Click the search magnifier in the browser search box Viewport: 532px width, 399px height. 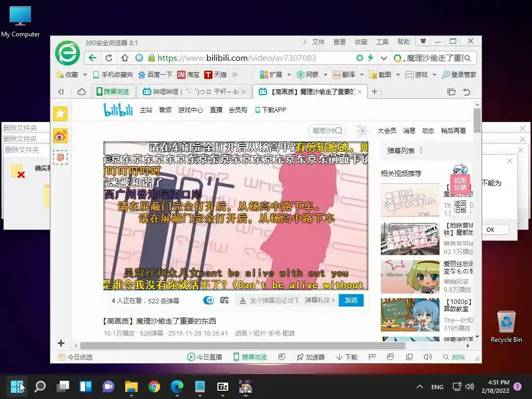[x=468, y=58]
